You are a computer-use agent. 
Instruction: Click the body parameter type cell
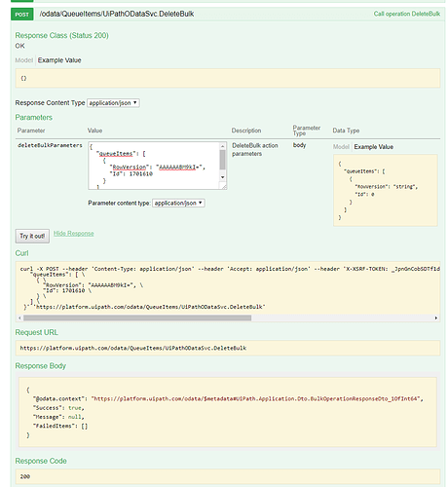coord(299,145)
